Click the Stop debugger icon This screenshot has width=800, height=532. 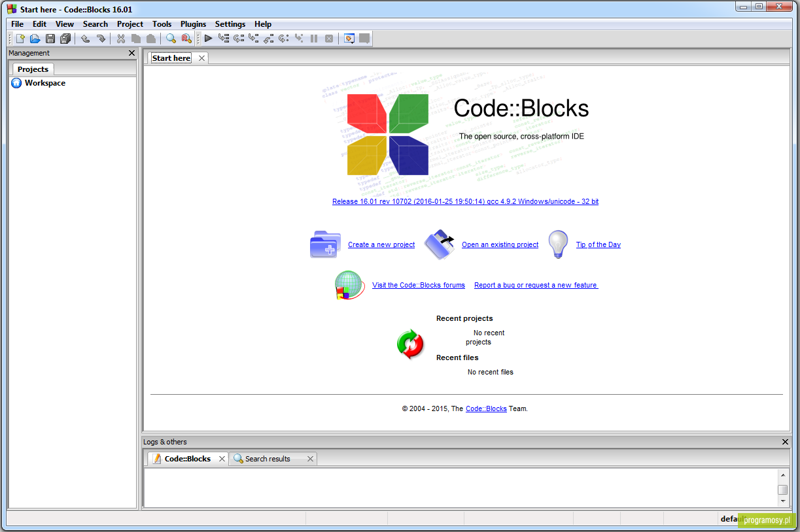[x=329, y=39]
